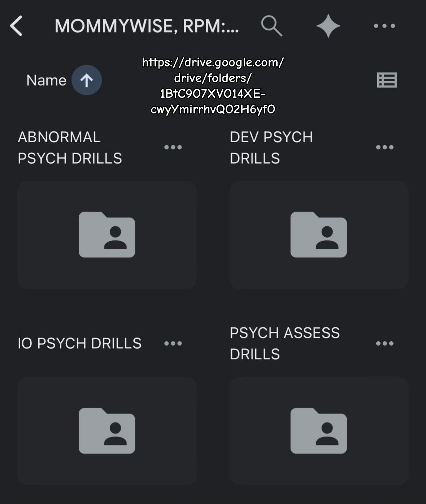Open DEV PSYCH DRILLS shared folder icon

point(319,235)
